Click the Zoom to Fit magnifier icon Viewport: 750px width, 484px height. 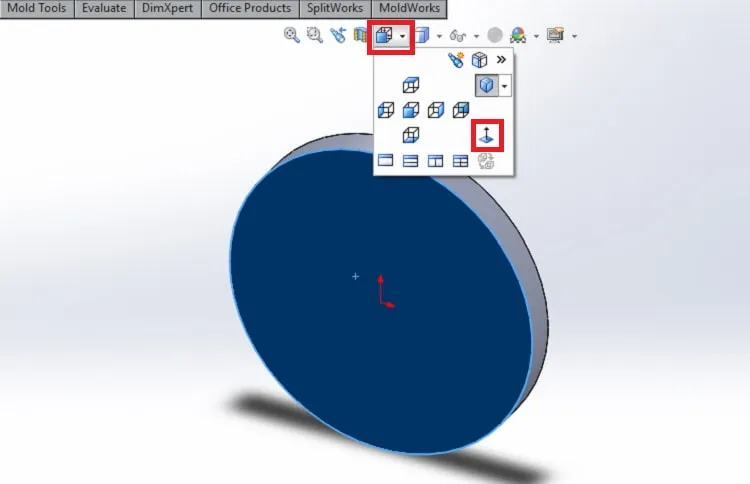tap(291, 35)
